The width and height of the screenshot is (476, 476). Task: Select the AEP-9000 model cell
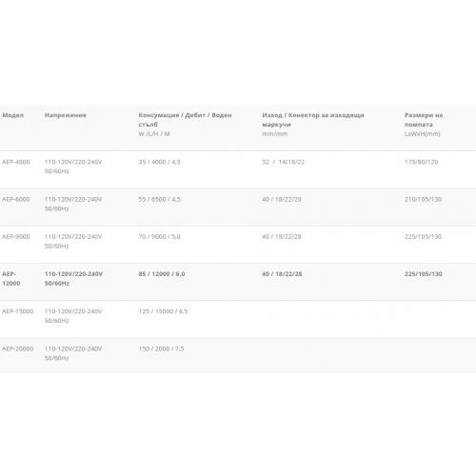pyautogui.click(x=16, y=237)
